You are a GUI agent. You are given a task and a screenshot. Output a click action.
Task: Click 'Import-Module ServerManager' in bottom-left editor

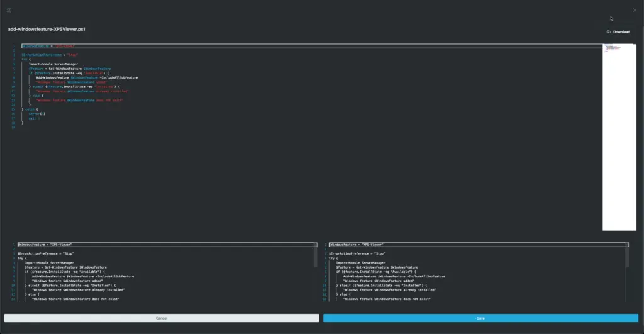(x=49, y=262)
